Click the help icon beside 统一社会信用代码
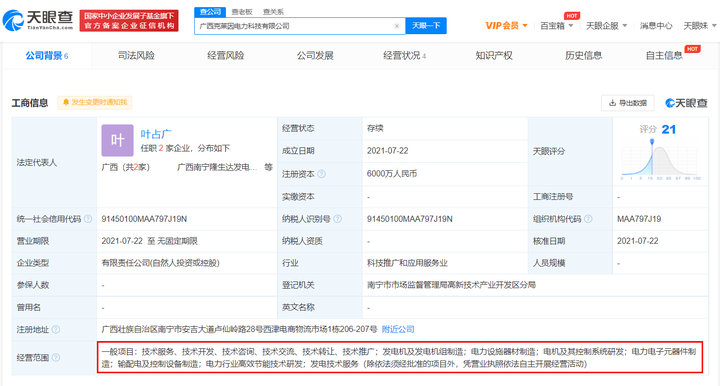This screenshot has width=720, height=386. [x=88, y=219]
